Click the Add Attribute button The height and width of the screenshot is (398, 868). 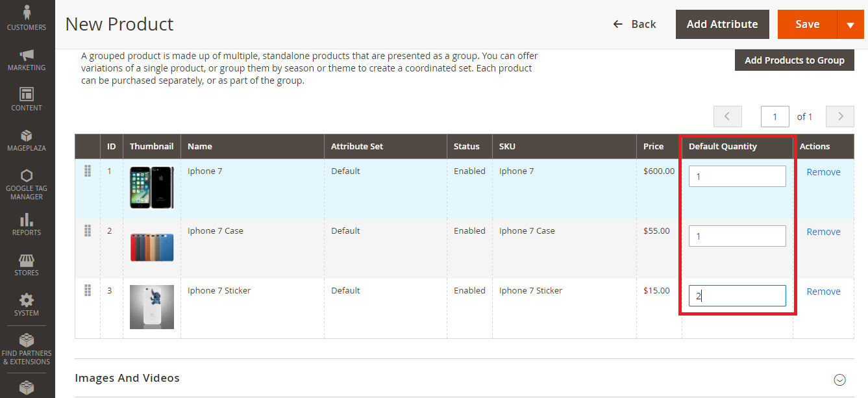pos(723,24)
